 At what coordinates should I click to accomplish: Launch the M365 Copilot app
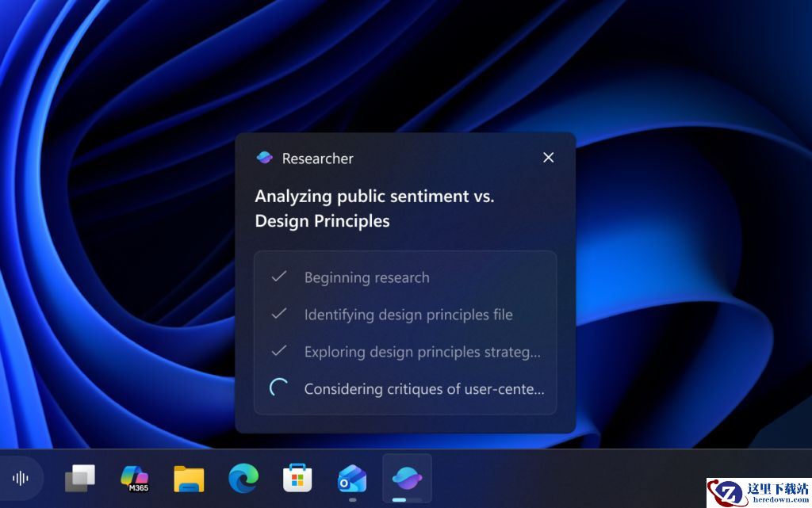pyautogui.click(x=134, y=478)
